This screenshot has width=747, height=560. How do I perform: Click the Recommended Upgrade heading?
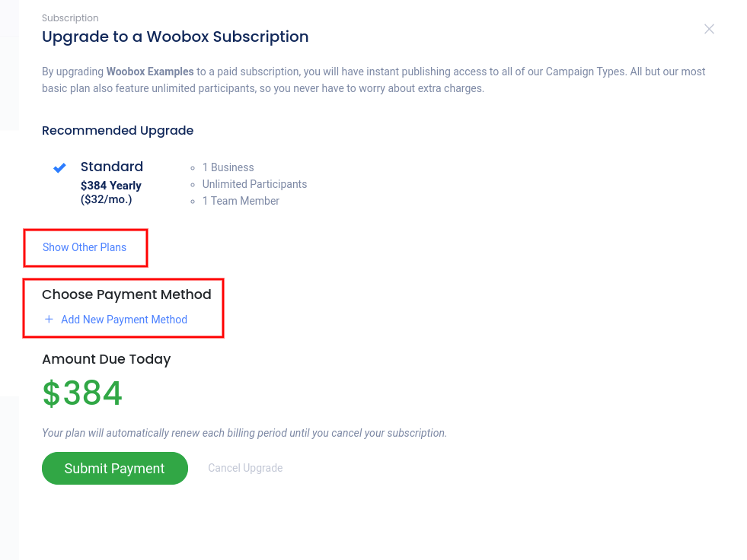pos(117,130)
